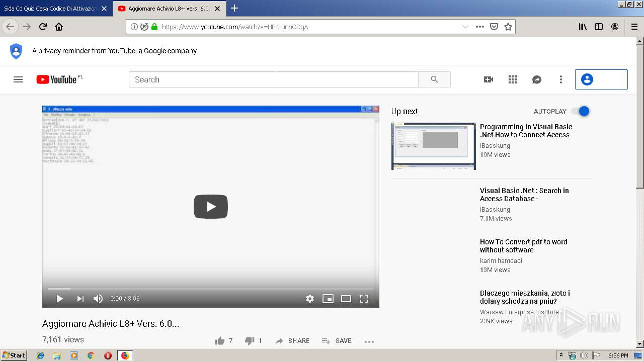644x362 pixels.
Task: Switch to Sida Cd Quiz Casa tab
Action: (51, 9)
